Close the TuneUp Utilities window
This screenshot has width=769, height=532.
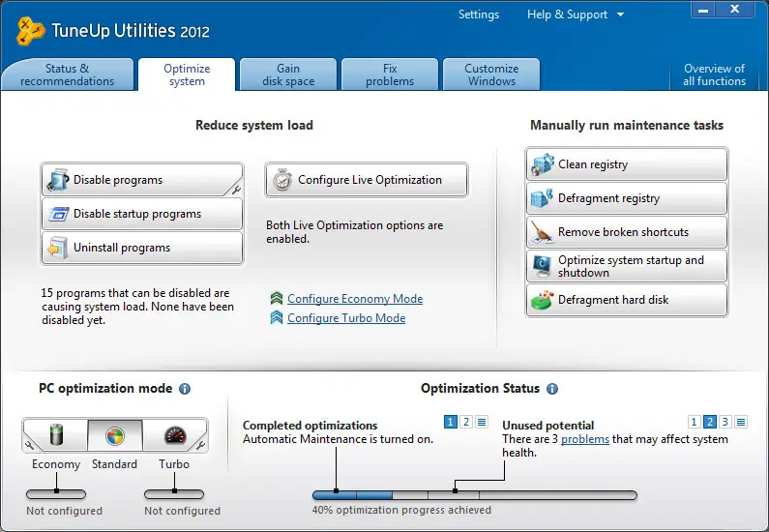tap(735, 10)
